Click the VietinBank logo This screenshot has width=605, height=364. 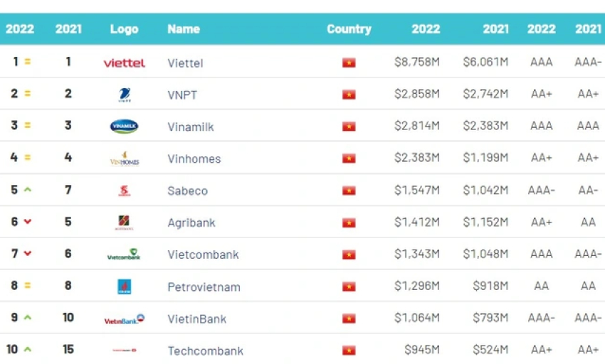click(125, 319)
